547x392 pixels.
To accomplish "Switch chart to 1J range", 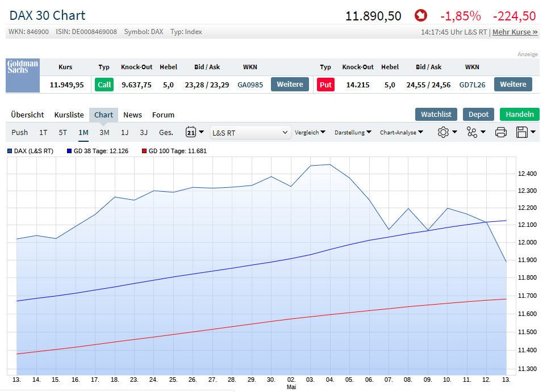I will pyautogui.click(x=124, y=132).
